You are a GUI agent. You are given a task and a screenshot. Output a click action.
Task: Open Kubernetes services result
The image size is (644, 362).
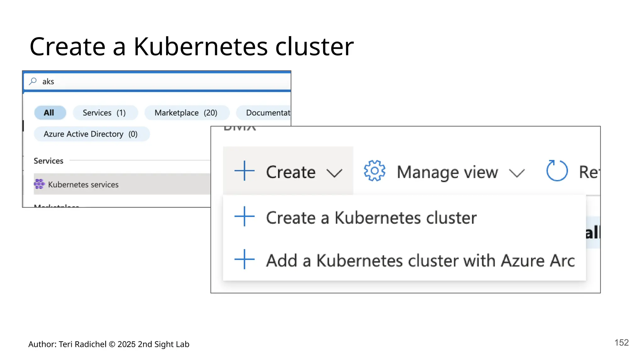pos(122,184)
